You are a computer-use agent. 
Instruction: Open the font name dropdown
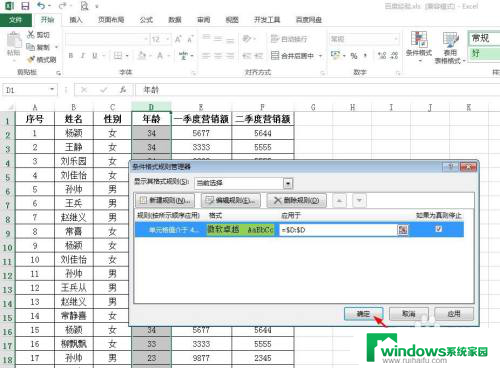146,39
